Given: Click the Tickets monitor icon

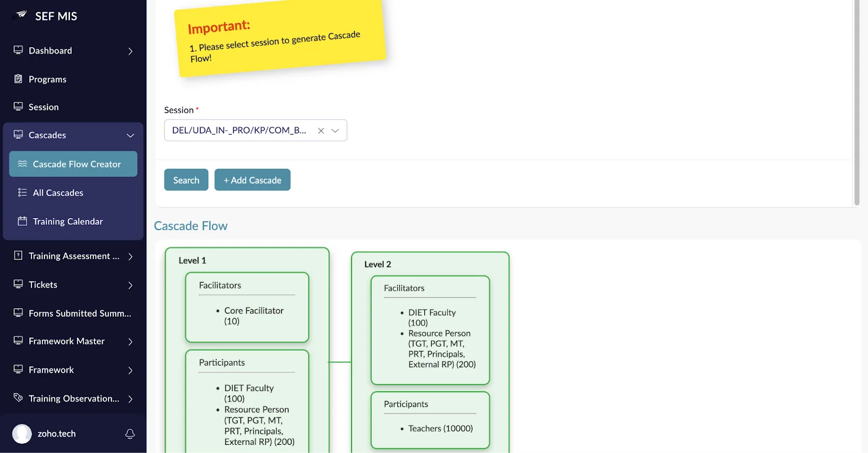Looking at the screenshot, I should (18, 284).
